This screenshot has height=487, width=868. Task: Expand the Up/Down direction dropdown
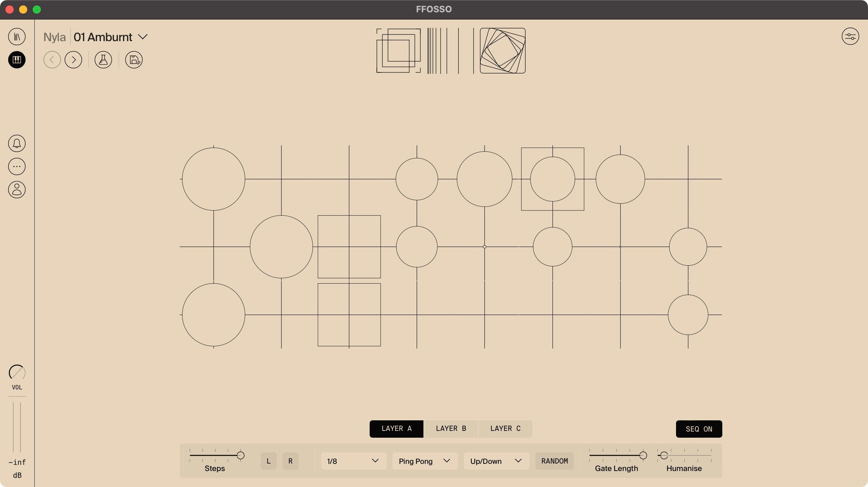point(496,461)
